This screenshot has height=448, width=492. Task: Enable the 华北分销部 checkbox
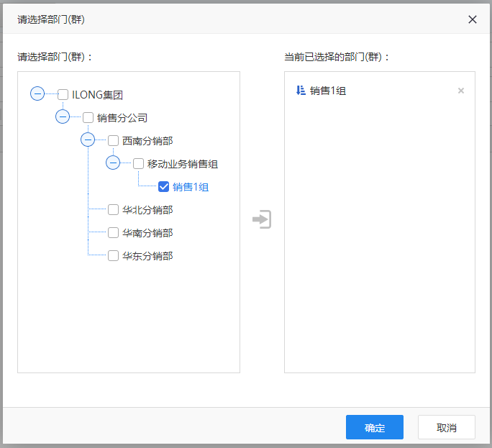coord(113,209)
